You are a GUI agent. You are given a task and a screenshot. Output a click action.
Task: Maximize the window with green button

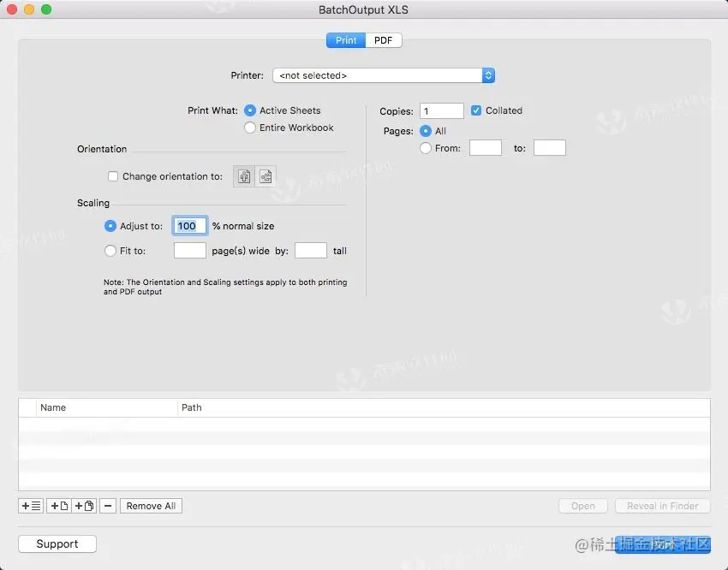tap(46, 9)
